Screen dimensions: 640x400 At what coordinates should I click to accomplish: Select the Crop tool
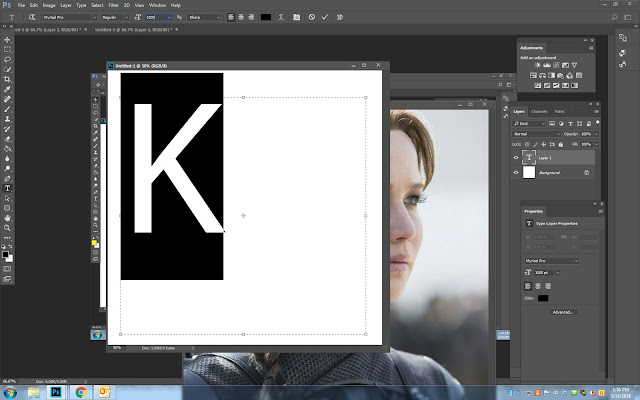[8, 79]
